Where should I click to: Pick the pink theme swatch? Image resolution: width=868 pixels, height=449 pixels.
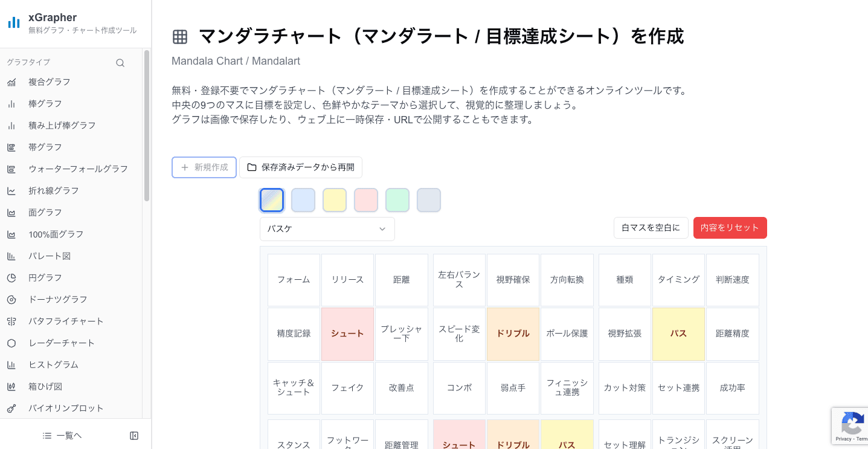[x=366, y=199]
